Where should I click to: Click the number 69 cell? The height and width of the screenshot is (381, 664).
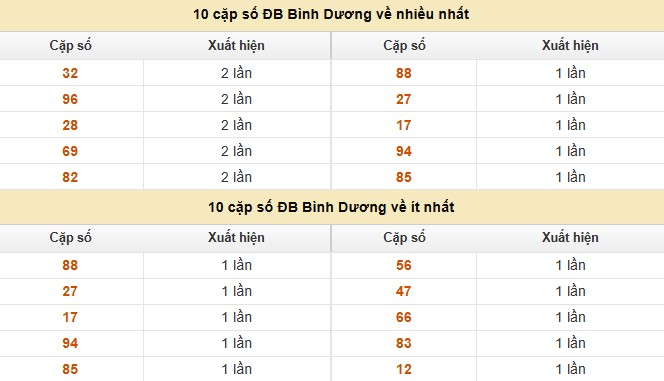tap(70, 151)
